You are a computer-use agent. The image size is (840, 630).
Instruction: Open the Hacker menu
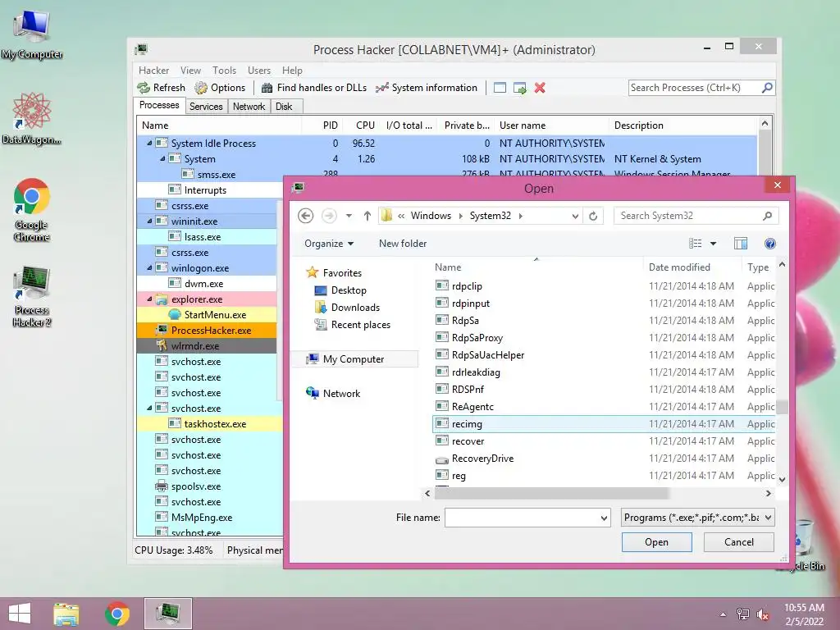point(153,71)
